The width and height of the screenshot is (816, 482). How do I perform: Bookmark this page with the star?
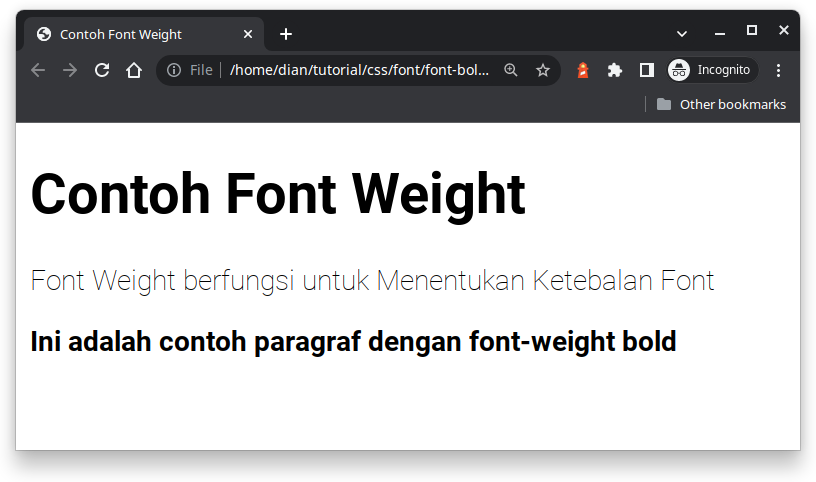(x=543, y=70)
